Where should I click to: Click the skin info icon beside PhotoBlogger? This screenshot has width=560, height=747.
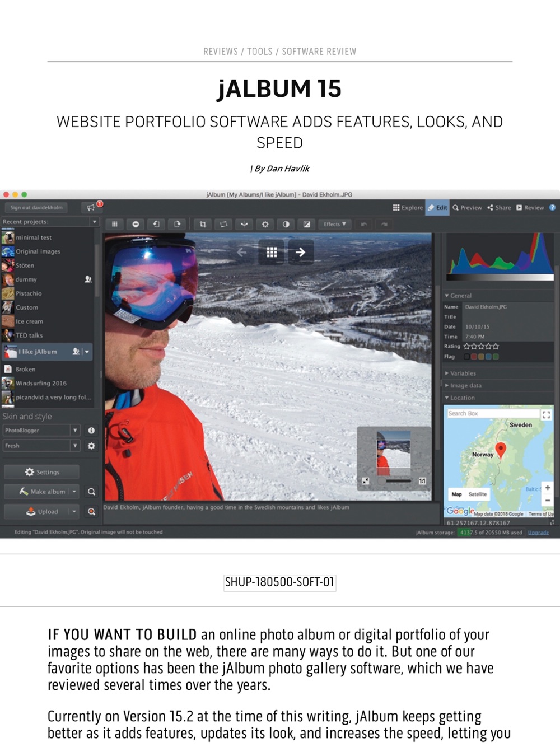[x=91, y=430]
